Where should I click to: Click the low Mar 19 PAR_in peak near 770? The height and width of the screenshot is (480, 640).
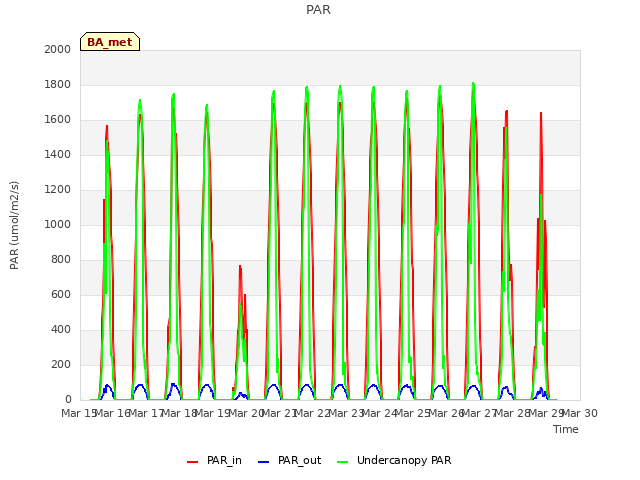(240, 267)
